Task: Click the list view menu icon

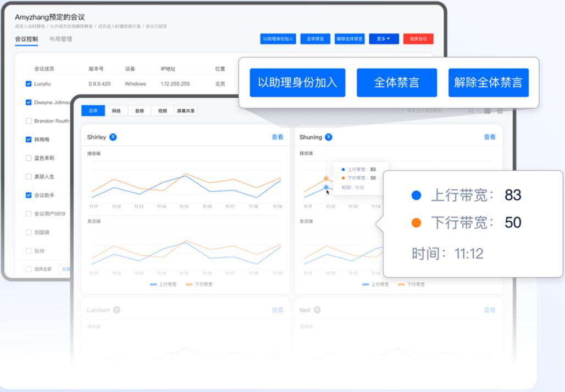Action: coord(500,111)
